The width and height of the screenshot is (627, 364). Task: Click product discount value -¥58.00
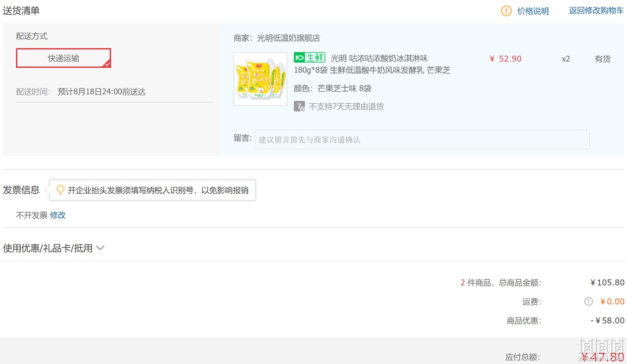[x=608, y=320]
